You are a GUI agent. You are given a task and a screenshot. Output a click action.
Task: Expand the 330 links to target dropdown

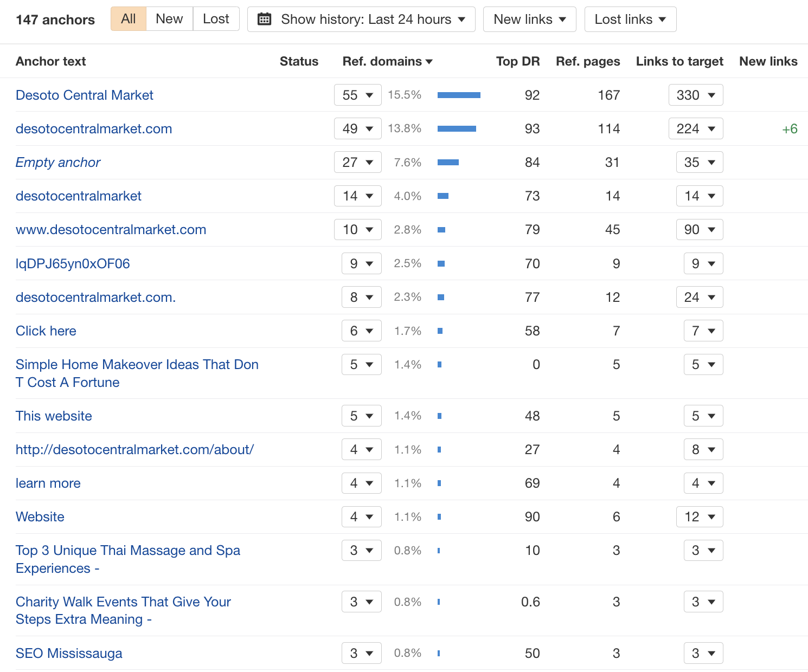[696, 95]
